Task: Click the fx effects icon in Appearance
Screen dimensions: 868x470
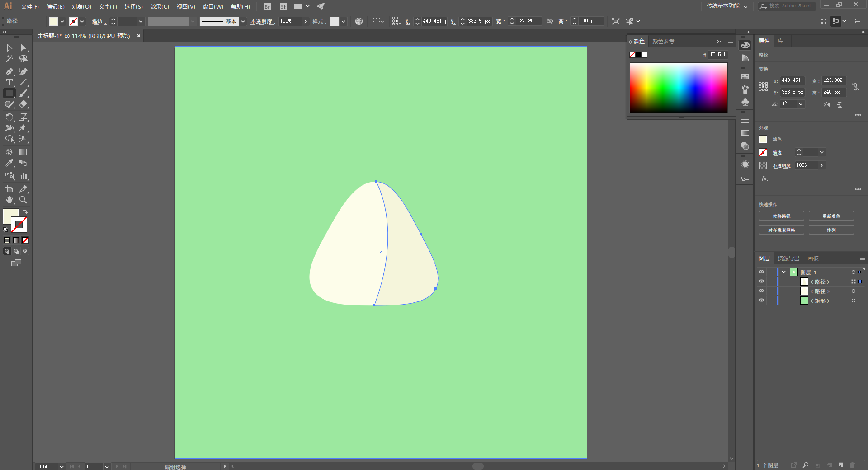Action: pos(764,179)
